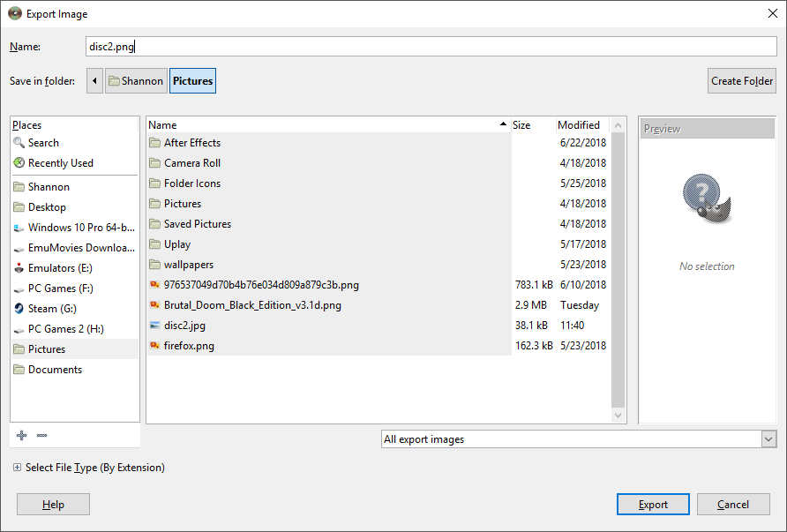
Task: Click the Folder Icons folder icon
Action: click(154, 184)
